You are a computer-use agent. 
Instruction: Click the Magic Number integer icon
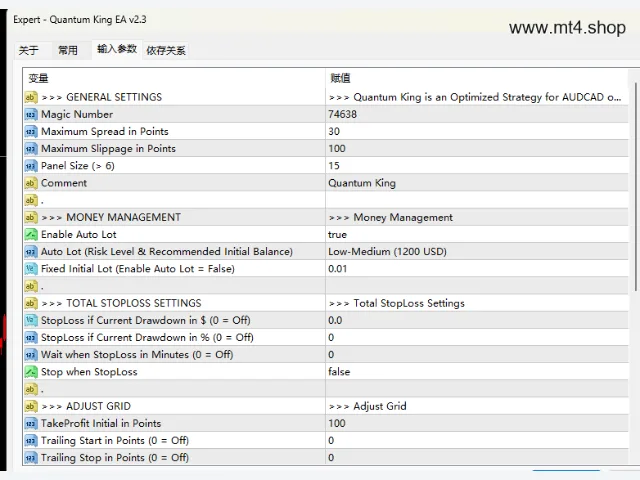(x=31, y=114)
